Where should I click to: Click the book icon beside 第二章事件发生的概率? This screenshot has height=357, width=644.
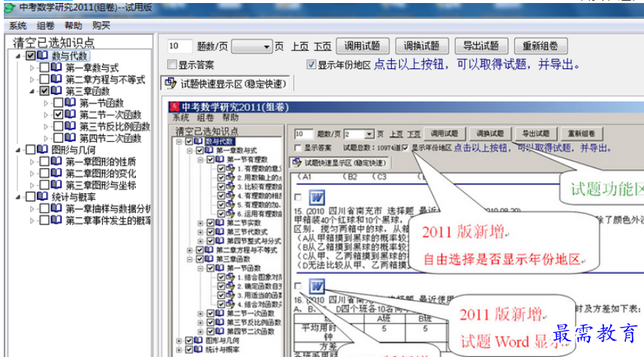click(x=56, y=220)
